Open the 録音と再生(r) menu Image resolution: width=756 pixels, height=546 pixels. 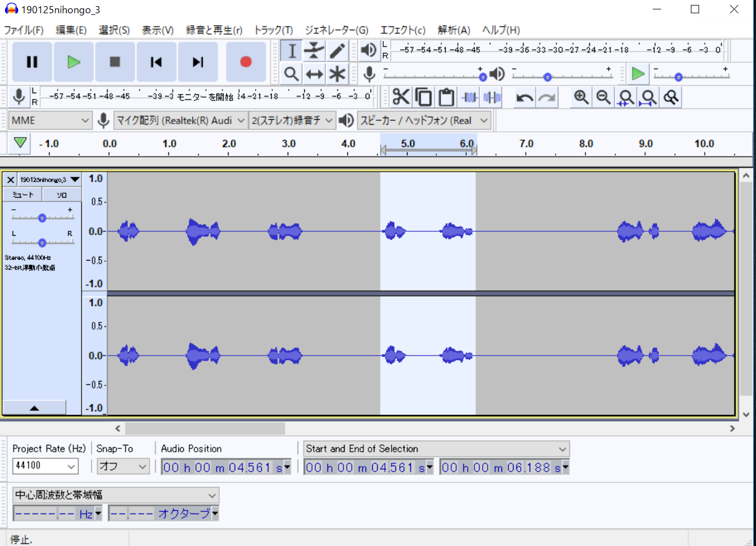point(214,30)
